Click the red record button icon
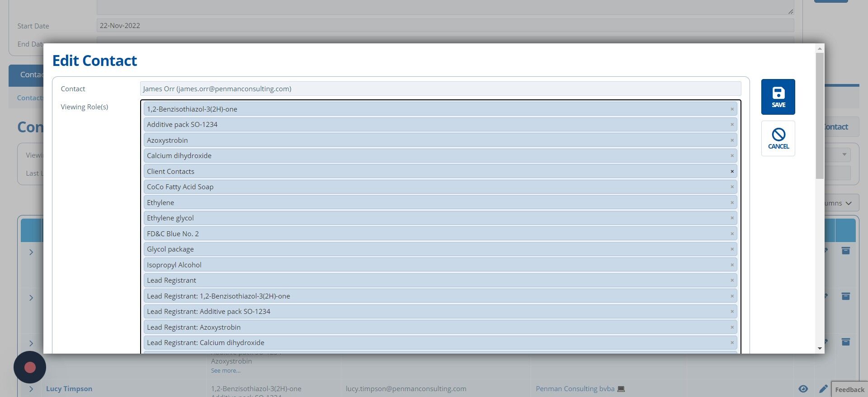Image resolution: width=868 pixels, height=397 pixels. tap(30, 367)
